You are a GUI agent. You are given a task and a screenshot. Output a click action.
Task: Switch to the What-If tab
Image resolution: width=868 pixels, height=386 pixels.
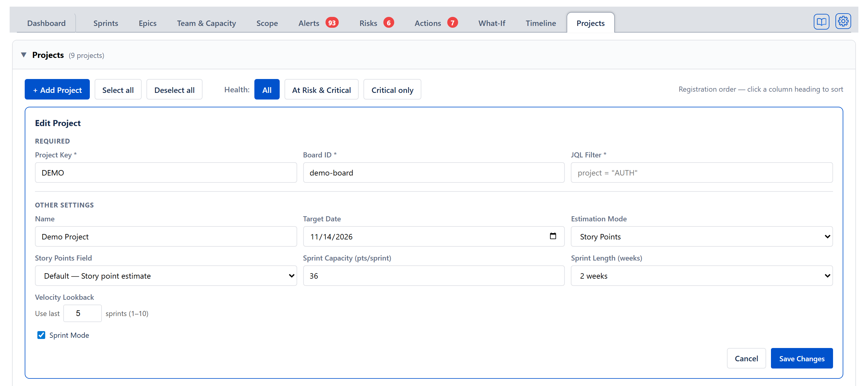click(492, 23)
